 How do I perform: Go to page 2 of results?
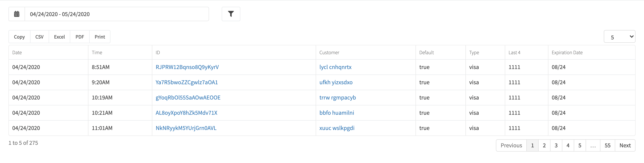pyautogui.click(x=544, y=145)
